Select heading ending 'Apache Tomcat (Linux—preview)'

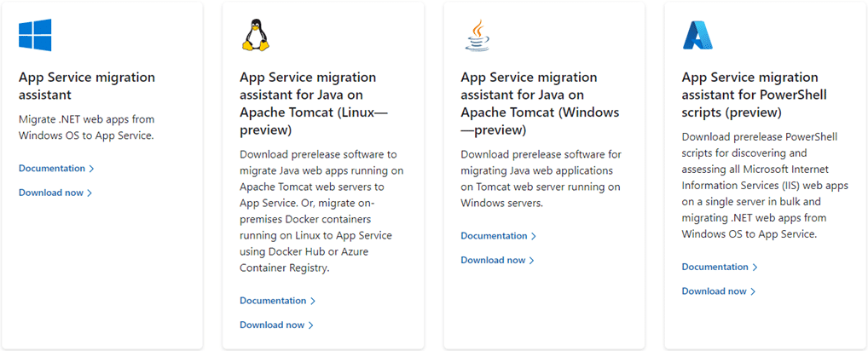pos(314,103)
